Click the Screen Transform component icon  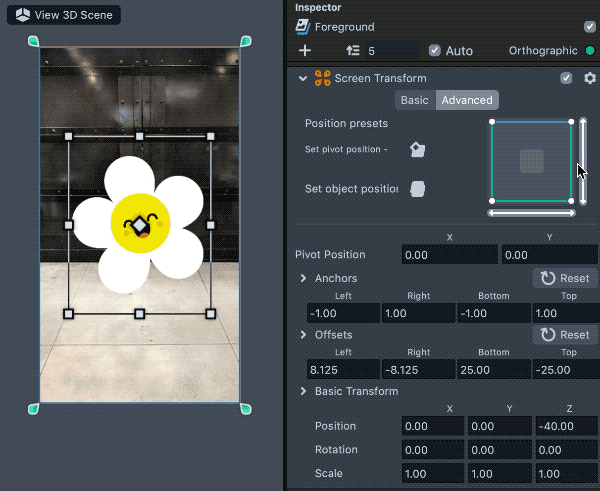coord(323,78)
